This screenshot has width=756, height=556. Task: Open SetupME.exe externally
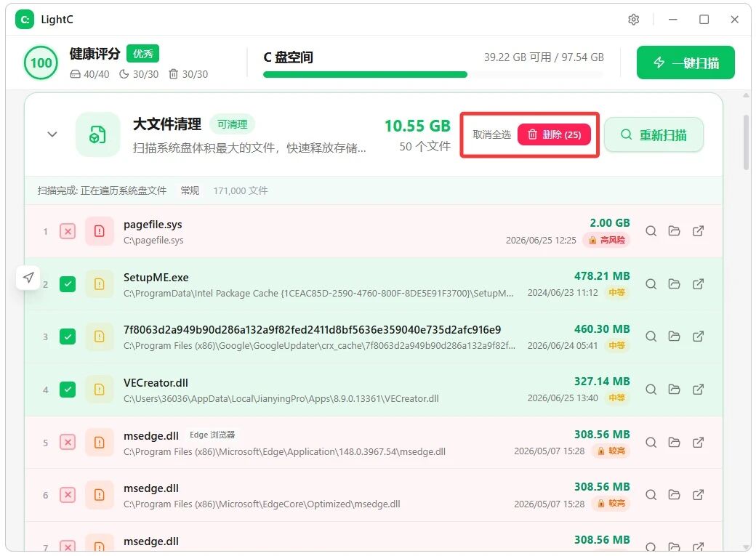click(x=698, y=284)
